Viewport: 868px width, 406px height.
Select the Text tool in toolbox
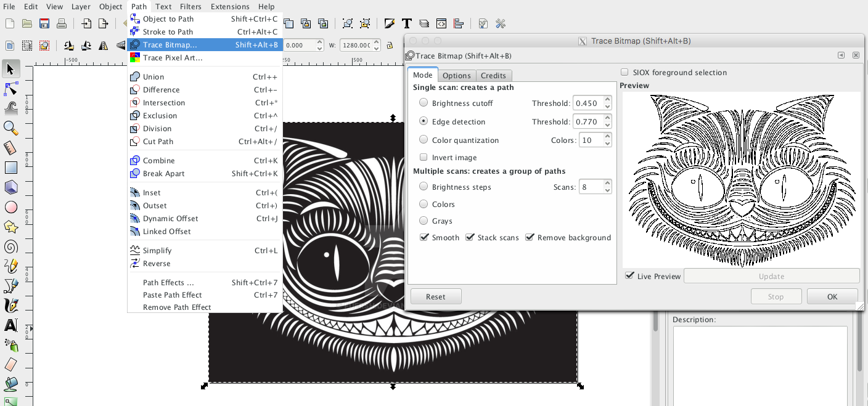tap(10, 325)
